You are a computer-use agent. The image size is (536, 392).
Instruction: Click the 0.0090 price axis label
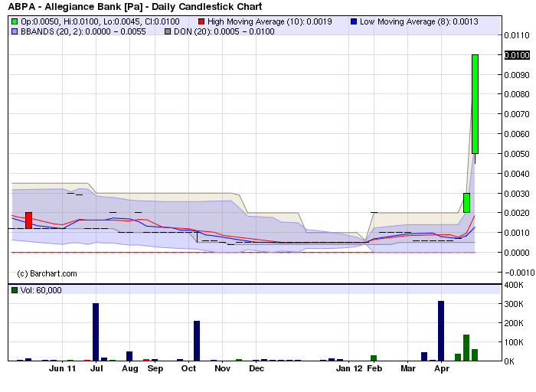[517, 75]
